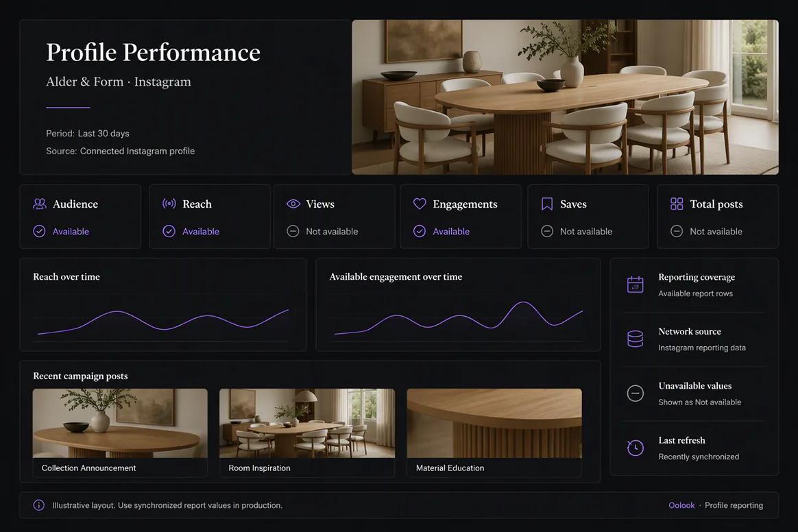The width and height of the screenshot is (798, 532).
Task: Click the Engagements heart icon
Action: pos(420,204)
